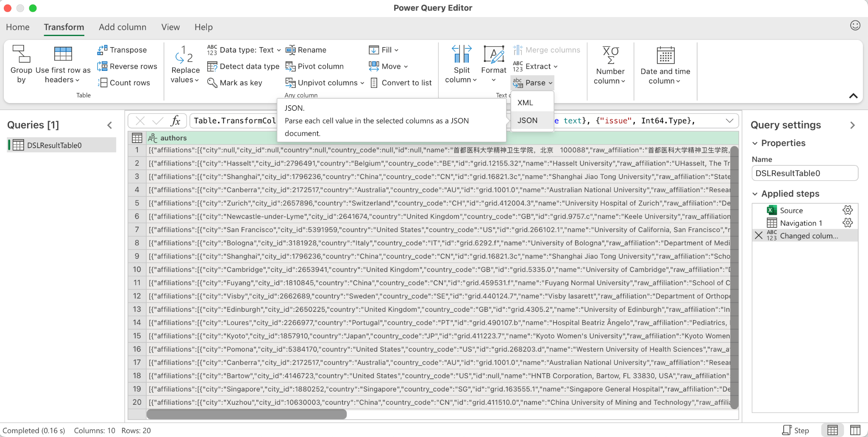Pivot the selected column
Image resolution: width=868 pixels, height=437 pixels.
315,66
